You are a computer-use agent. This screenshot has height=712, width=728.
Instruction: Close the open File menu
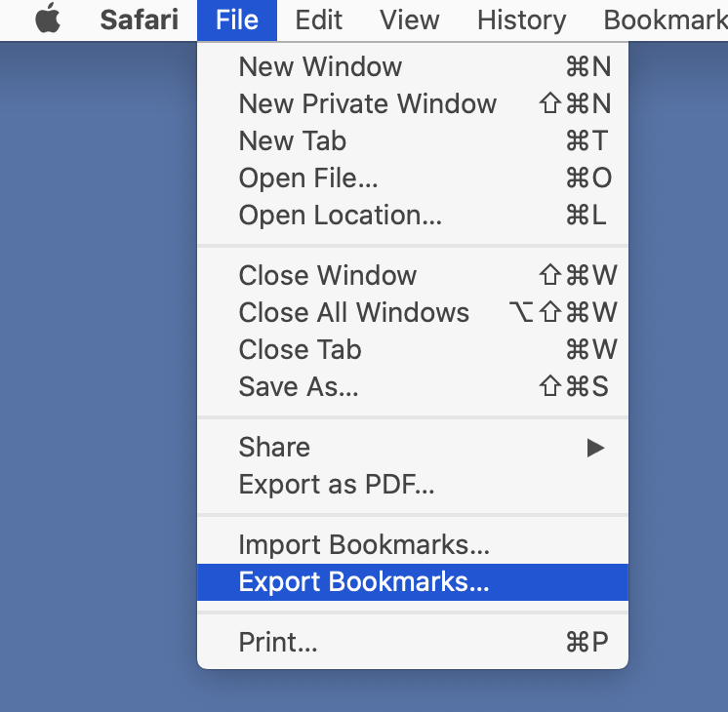[x=237, y=20]
